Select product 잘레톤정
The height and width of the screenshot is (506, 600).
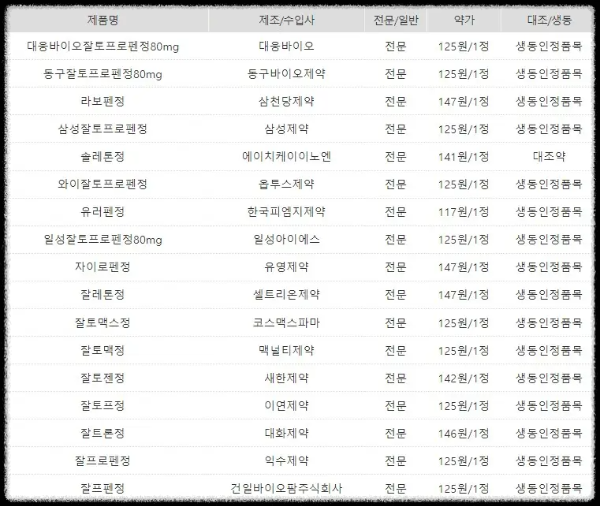(x=103, y=294)
